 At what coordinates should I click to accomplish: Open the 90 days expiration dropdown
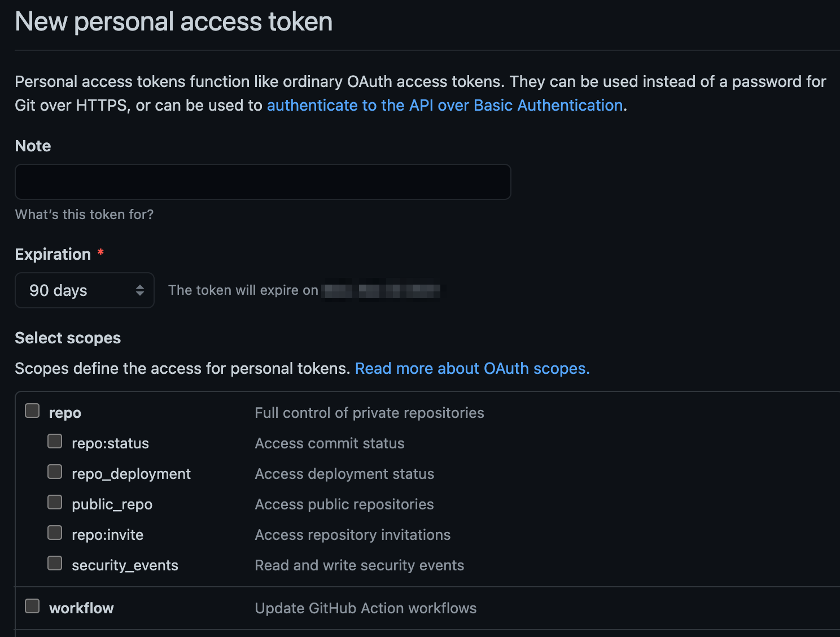coord(84,290)
